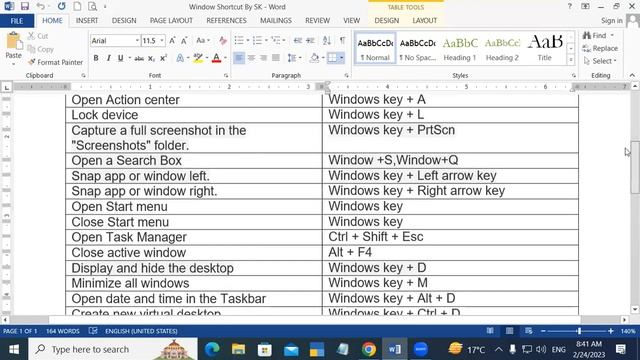Increase the paragraph indent
The image size is (640, 360).
click(311, 40)
